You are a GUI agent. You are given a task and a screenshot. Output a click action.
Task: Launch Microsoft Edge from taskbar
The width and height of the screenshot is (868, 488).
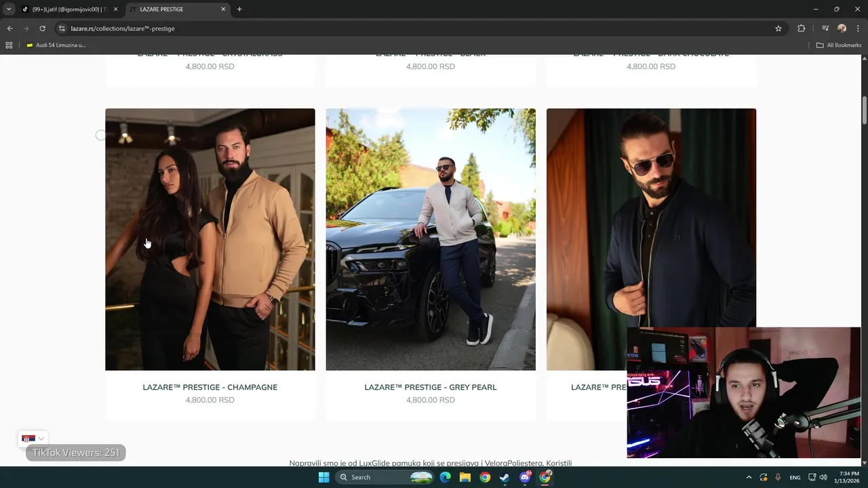(446, 477)
